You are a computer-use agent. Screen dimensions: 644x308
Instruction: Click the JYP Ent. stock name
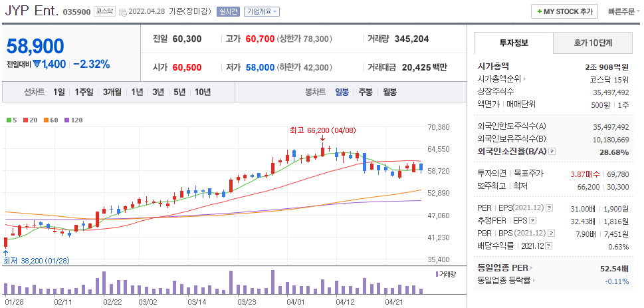32,10
